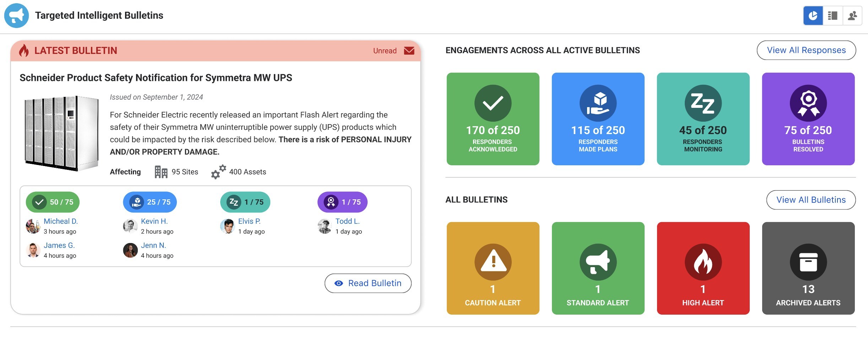Click the 25 / 75 made plans badge
The height and width of the screenshot is (337, 868).
(x=150, y=202)
